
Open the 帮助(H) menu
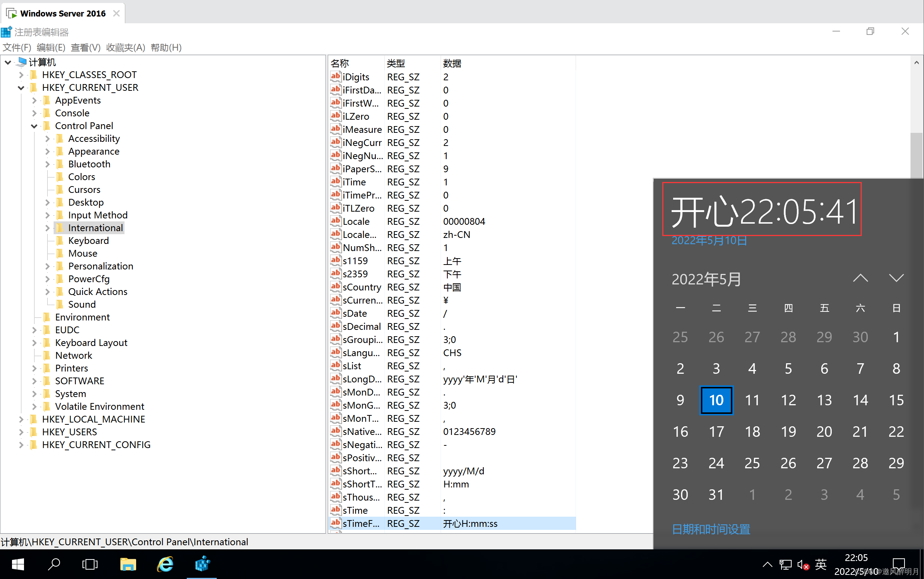(x=166, y=48)
